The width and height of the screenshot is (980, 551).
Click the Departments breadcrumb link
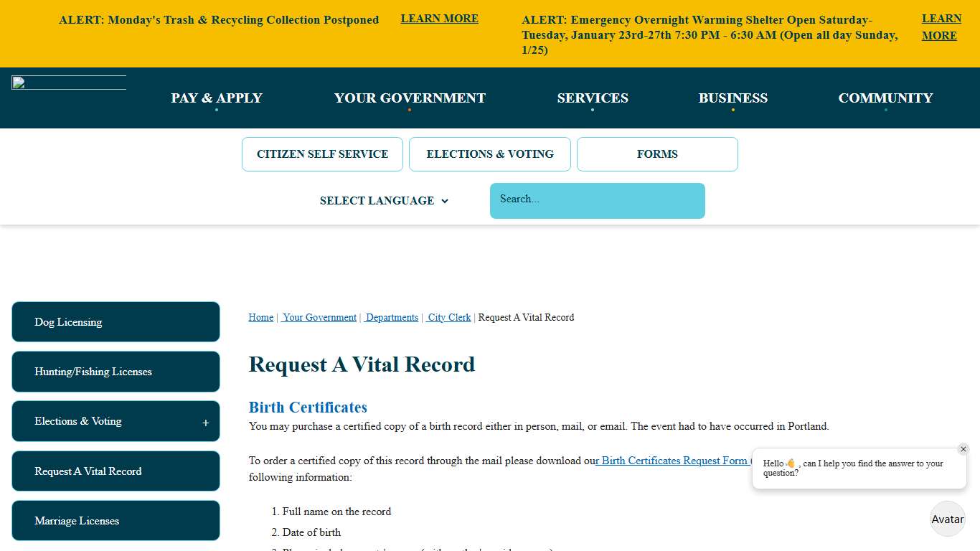coord(391,317)
